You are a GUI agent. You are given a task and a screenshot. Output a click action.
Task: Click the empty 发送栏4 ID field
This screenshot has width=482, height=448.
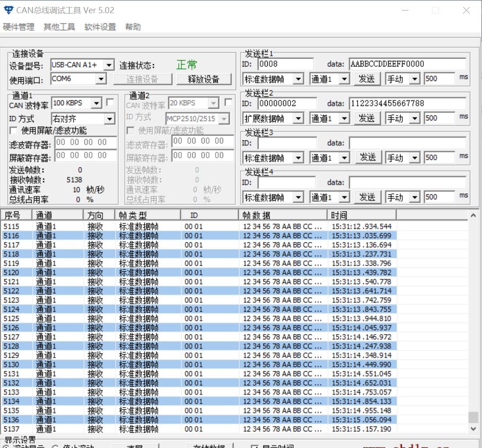click(287, 183)
